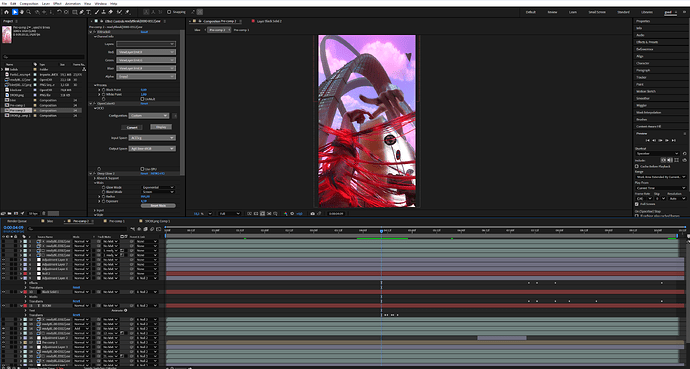
Task: Open the Composition menu
Action: [29, 4]
